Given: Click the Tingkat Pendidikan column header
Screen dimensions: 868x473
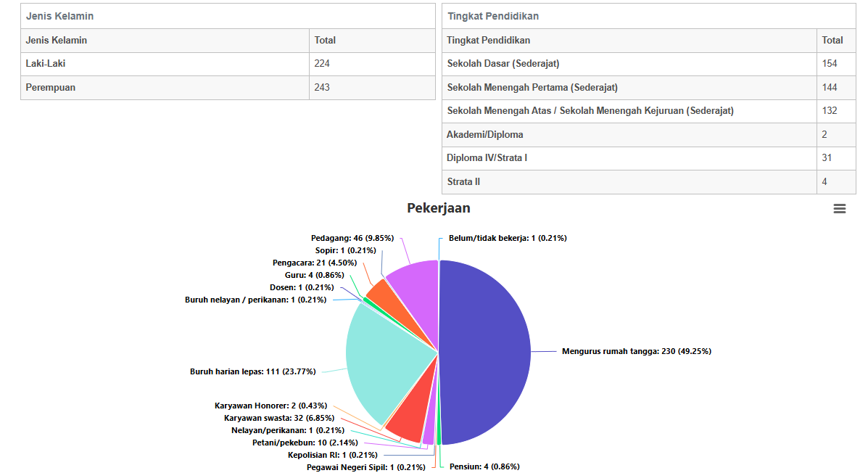Looking at the screenshot, I should click(x=629, y=41).
